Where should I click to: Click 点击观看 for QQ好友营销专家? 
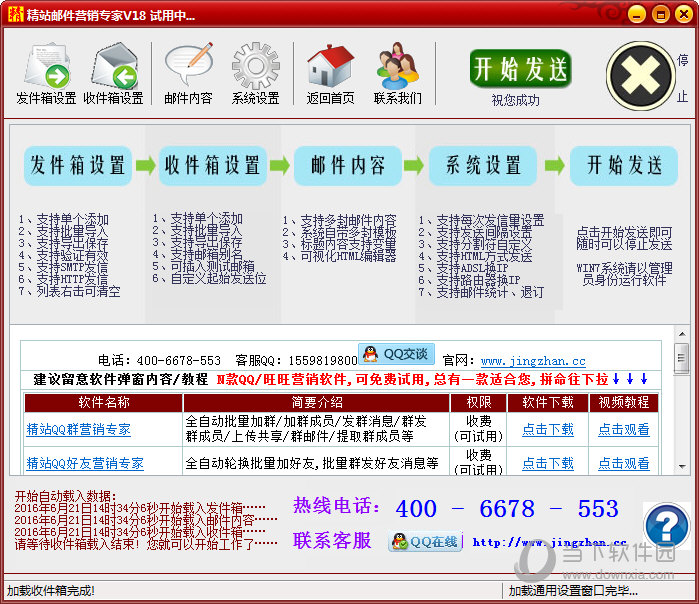coord(624,463)
